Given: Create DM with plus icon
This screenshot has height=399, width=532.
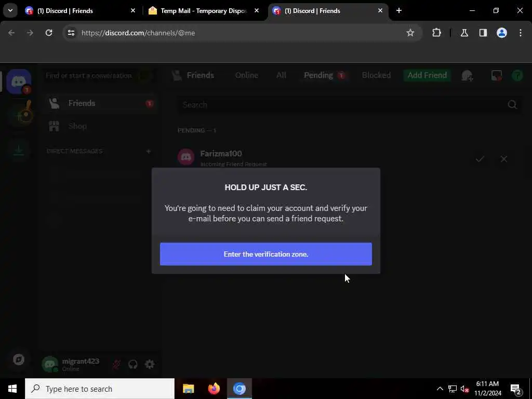Looking at the screenshot, I should coord(149,151).
